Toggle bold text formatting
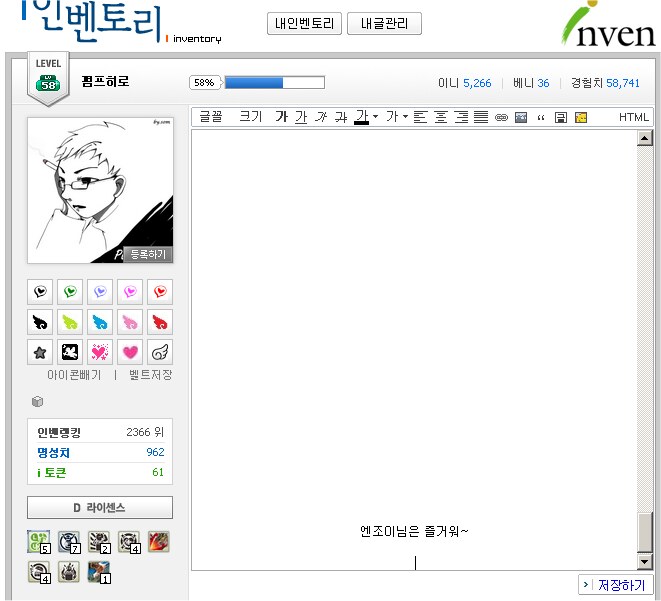 point(281,117)
